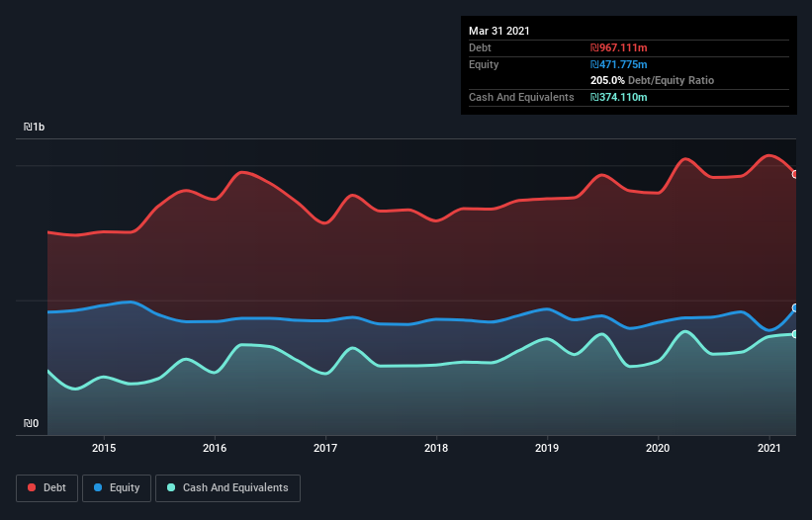Toggle the Equity legend button
The width and height of the screenshot is (812, 520).
(x=117, y=488)
